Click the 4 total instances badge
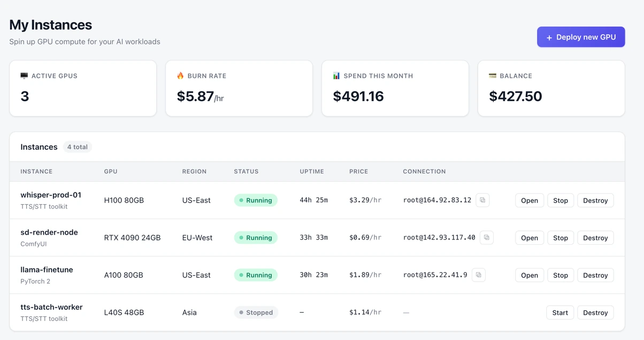This screenshot has height=340, width=644. click(78, 147)
